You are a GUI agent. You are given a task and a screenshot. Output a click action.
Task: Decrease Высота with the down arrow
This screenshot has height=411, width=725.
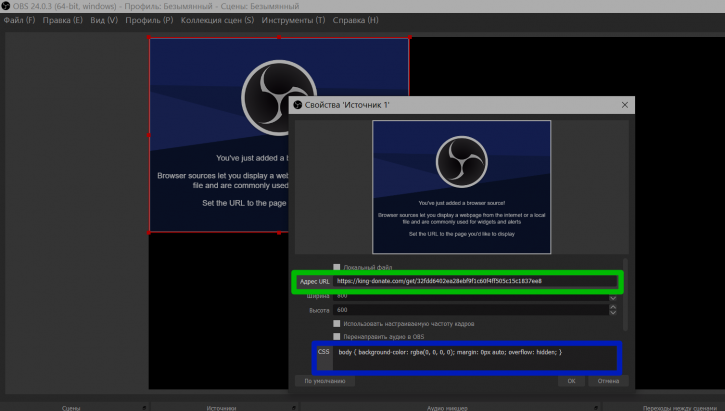pyautogui.click(x=613, y=313)
